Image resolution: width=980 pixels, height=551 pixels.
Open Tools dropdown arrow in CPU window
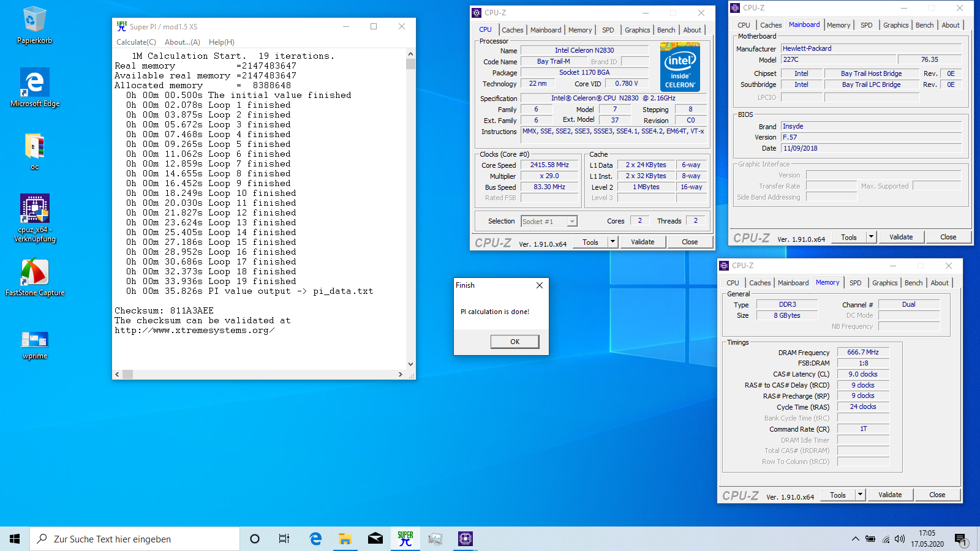[612, 242]
